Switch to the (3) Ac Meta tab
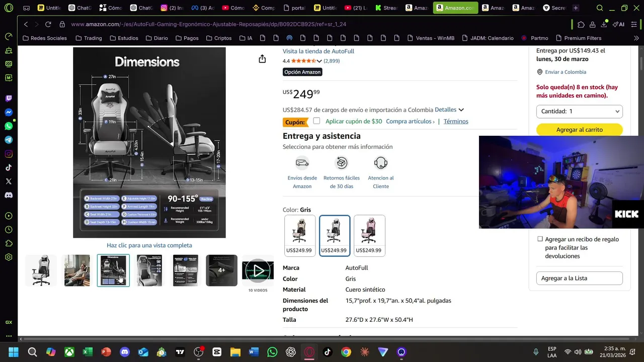The height and width of the screenshot is (362, 644). (x=202, y=8)
